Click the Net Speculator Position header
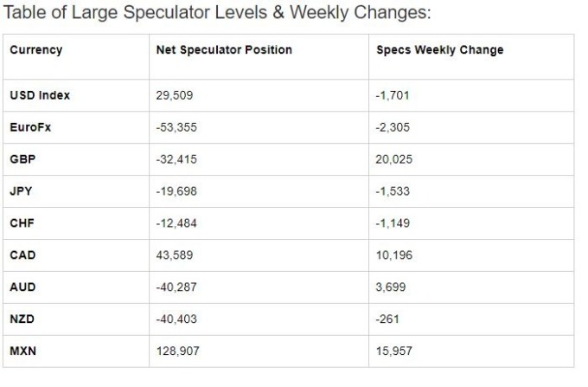Screen dimensions: 588x387 (224, 50)
